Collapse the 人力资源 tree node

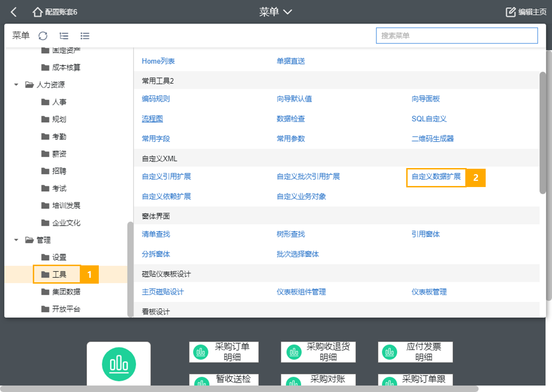[x=16, y=85]
